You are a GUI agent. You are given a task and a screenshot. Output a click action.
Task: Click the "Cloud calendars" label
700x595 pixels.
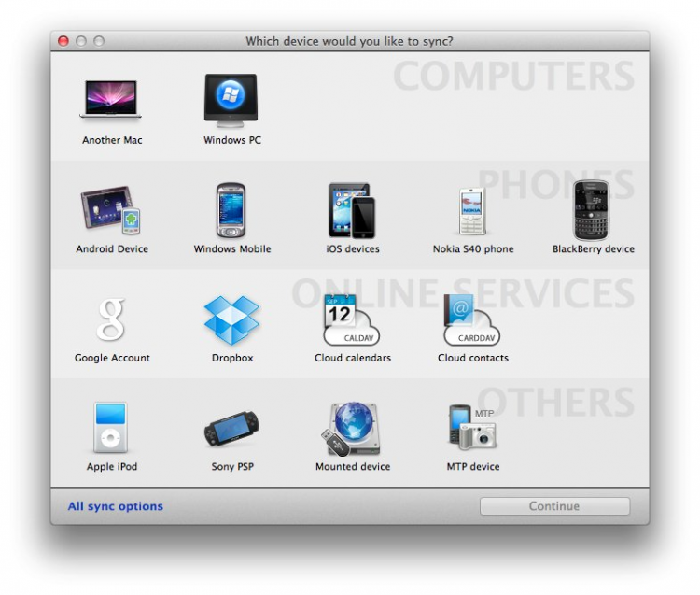coord(353,358)
